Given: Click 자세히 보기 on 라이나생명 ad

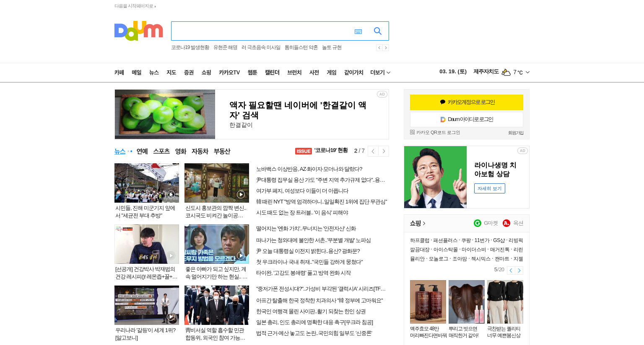Looking at the screenshot, I should [490, 188].
